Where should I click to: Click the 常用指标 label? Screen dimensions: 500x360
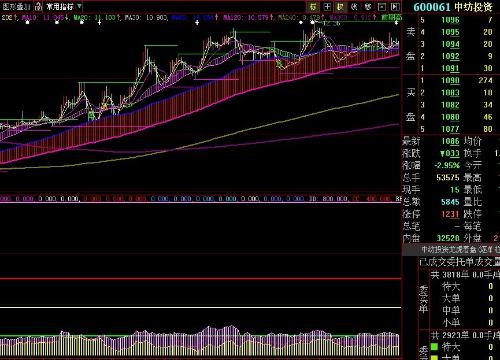(60, 6)
